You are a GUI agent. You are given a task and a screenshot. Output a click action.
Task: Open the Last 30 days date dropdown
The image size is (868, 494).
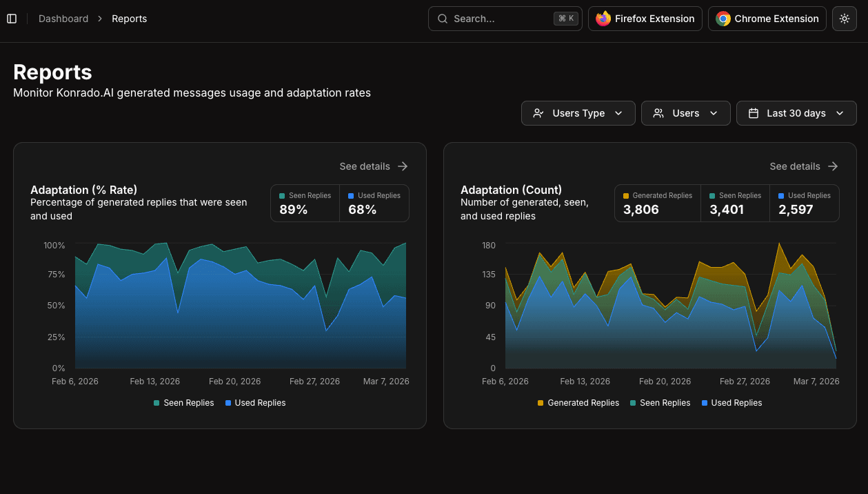(x=796, y=113)
